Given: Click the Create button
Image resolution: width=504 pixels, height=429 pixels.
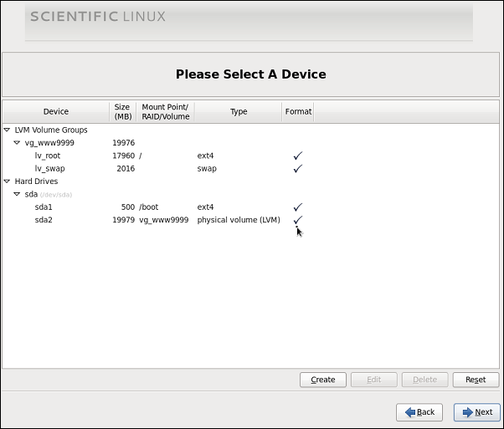Looking at the screenshot, I should coord(323,380).
